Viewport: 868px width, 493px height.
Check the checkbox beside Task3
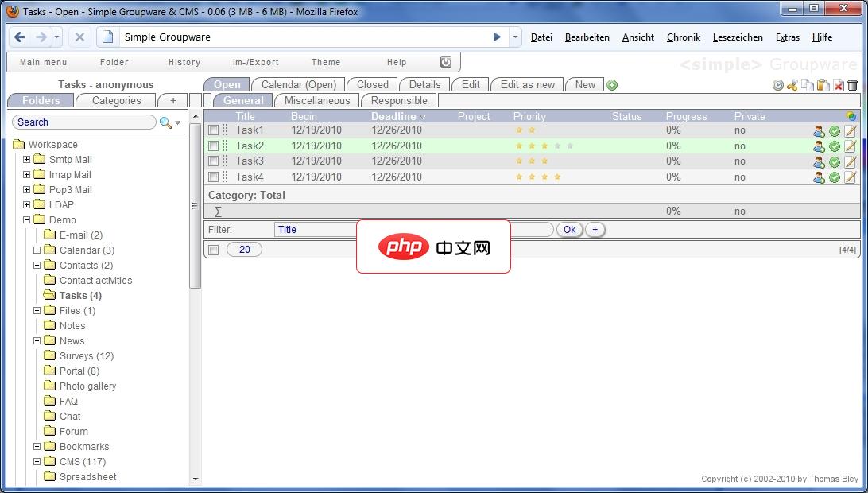(x=212, y=161)
